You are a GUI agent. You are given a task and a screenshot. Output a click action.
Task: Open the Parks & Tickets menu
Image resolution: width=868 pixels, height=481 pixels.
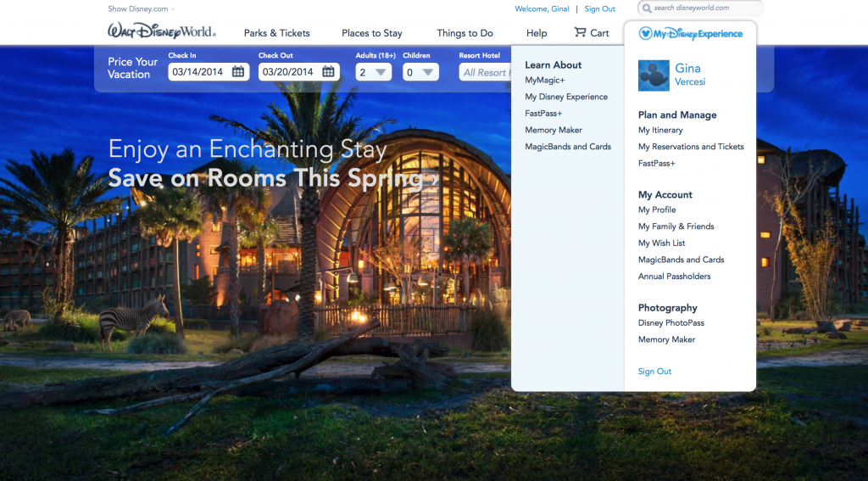coord(277,33)
